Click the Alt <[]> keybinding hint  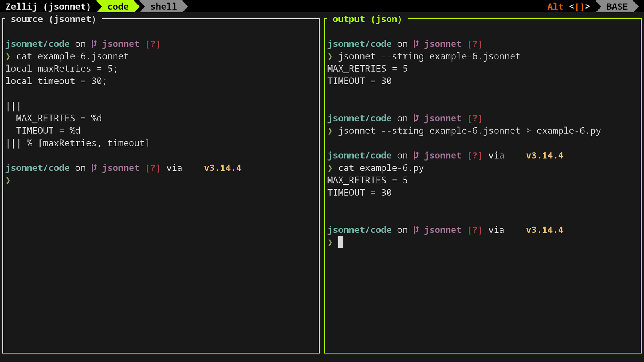click(x=569, y=6)
